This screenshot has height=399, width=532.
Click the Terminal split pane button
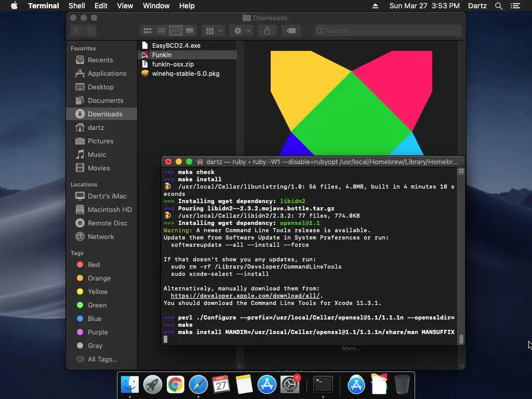click(x=461, y=171)
